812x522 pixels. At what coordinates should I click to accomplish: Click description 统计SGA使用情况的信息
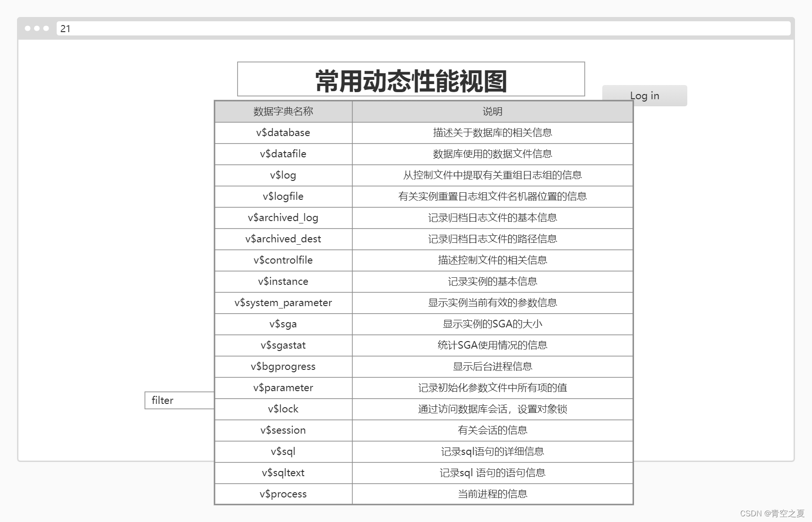click(x=493, y=345)
